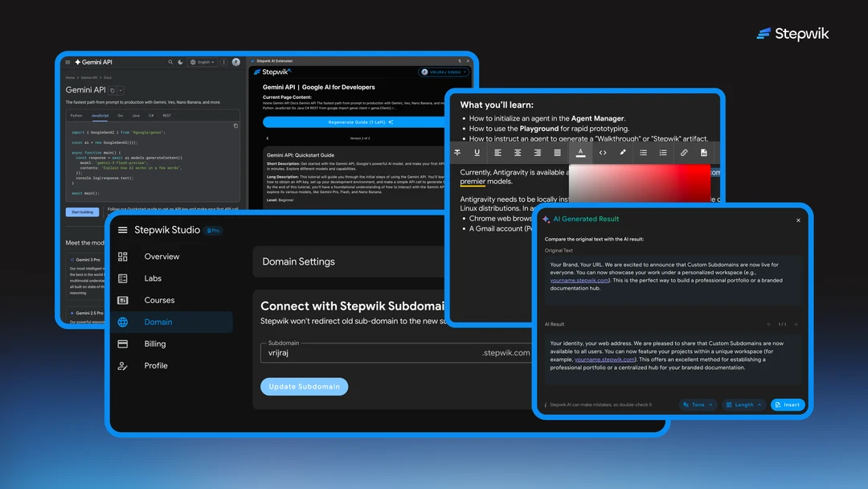This screenshot has width=868, height=489.
Task: Expand the Length options dropdown
Action: pos(743,405)
